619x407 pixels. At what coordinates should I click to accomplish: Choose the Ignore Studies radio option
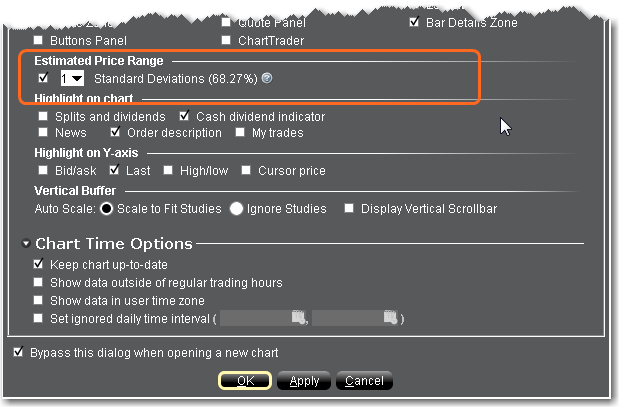pos(237,209)
